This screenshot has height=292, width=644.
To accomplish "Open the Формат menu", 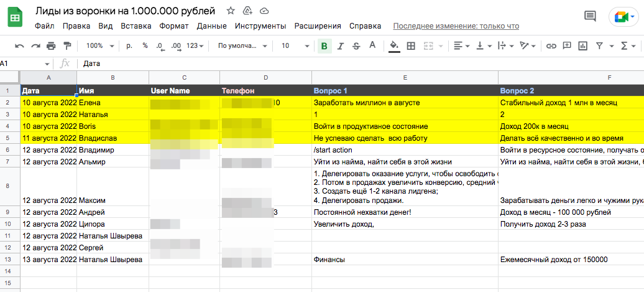I will pos(173,26).
